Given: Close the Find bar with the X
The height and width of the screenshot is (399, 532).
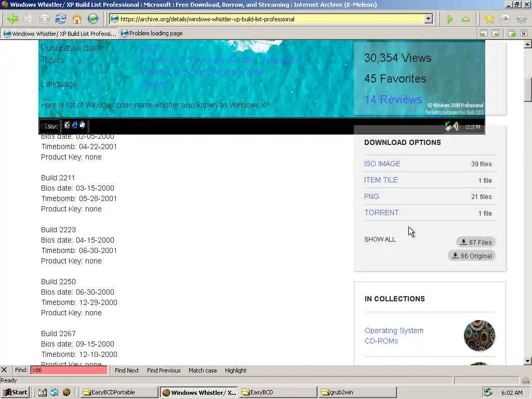Looking at the screenshot, I should tap(4, 370).
